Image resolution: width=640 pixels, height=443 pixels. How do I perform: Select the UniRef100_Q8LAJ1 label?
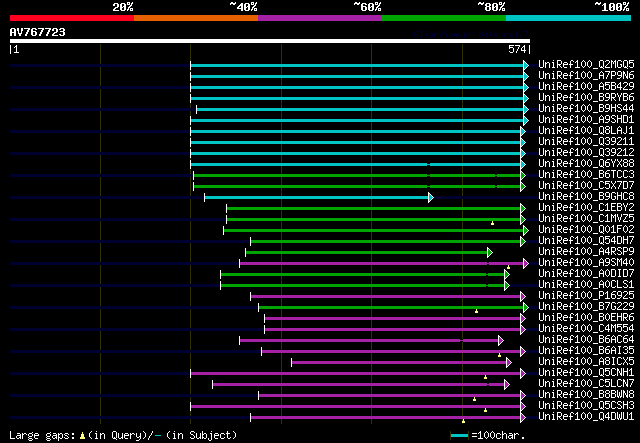pyautogui.click(x=586, y=131)
